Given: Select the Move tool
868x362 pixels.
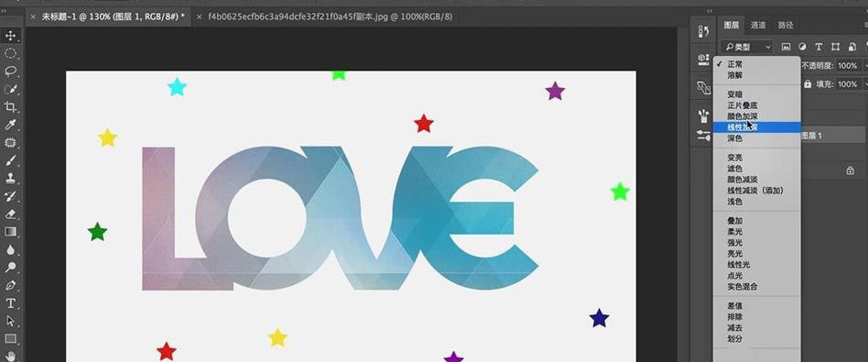Looking at the screenshot, I should (x=10, y=36).
